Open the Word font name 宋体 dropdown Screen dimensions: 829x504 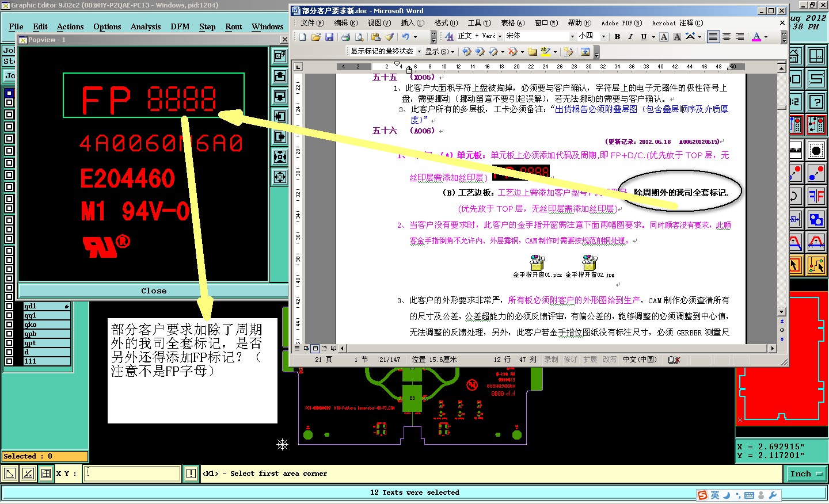click(572, 37)
